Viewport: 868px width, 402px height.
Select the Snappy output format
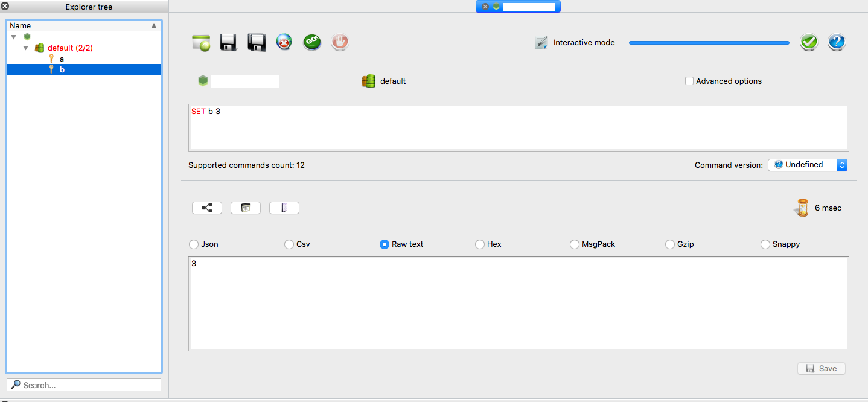point(765,244)
